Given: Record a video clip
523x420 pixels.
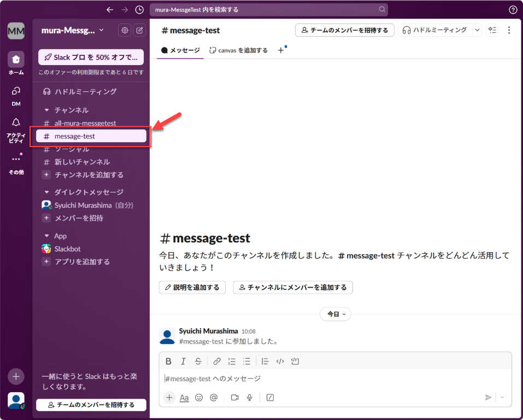Looking at the screenshot, I should point(235,397).
